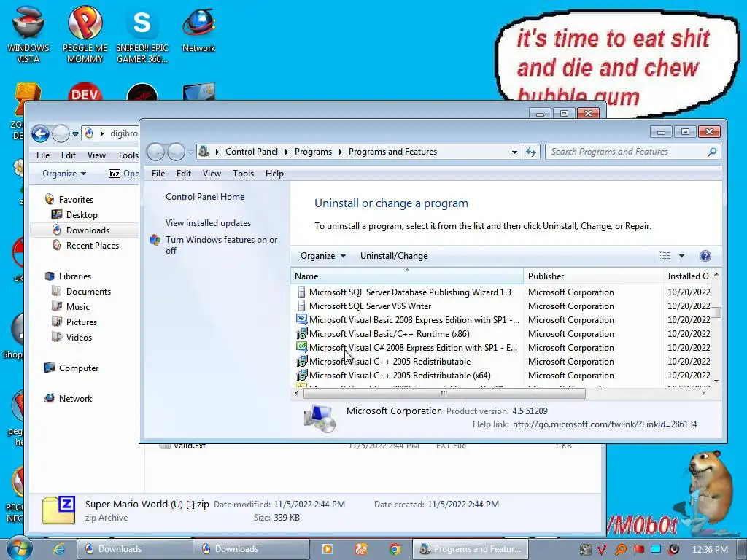
Task: Click the red V tray icon
Action: pos(602,550)
